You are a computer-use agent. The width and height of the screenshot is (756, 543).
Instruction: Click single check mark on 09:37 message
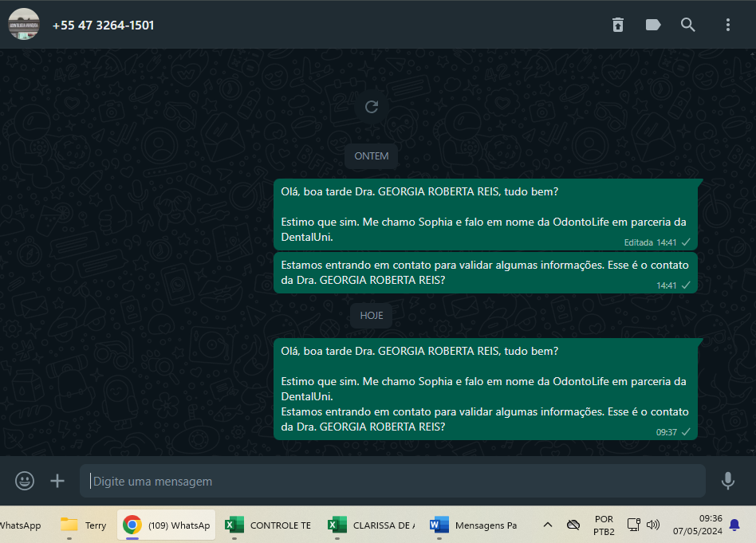coord(686,432)
